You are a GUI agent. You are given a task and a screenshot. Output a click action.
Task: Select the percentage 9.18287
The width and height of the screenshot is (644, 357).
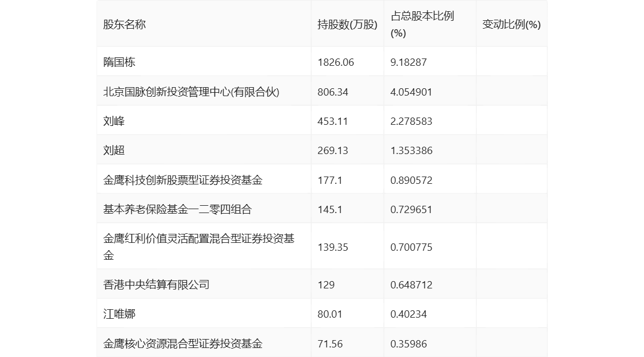coord(409,62)
